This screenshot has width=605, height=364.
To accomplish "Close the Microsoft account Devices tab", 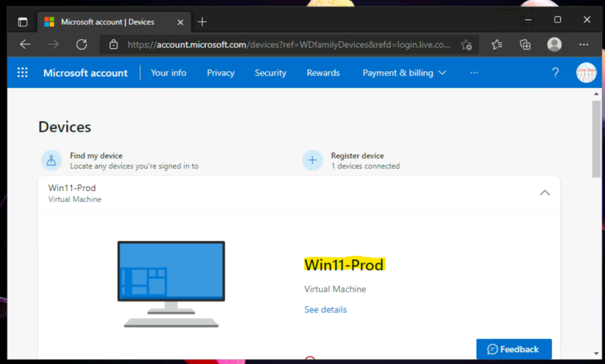I will [x=180, y=22].
